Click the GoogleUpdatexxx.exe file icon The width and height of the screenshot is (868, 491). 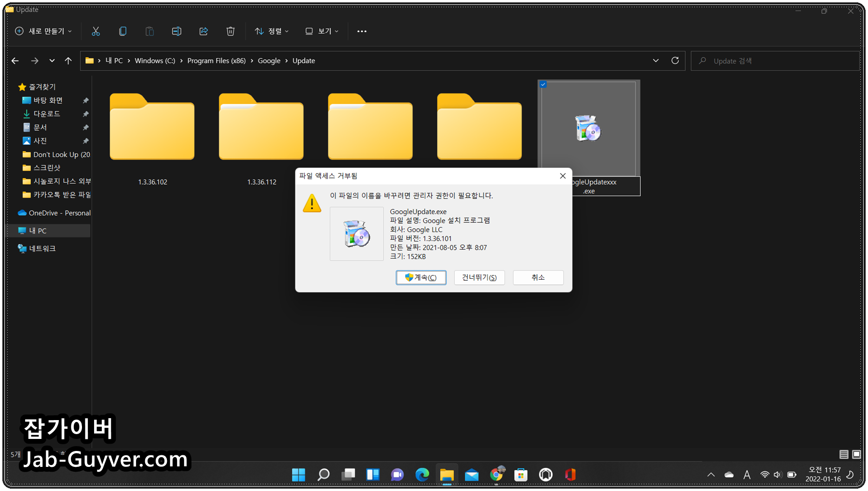tap(588, 128)
